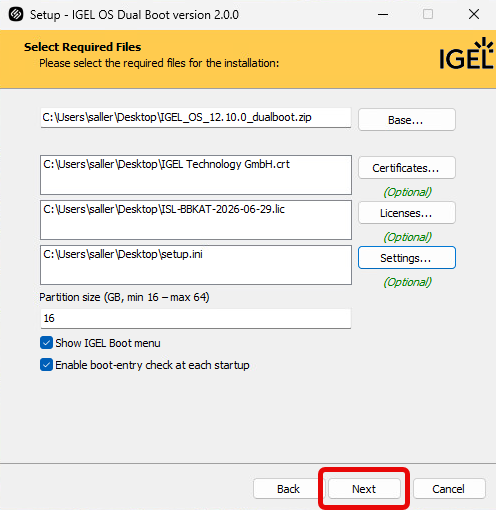Click the IGEL logo in header
The image size is (496, 510).
(466, 53)
